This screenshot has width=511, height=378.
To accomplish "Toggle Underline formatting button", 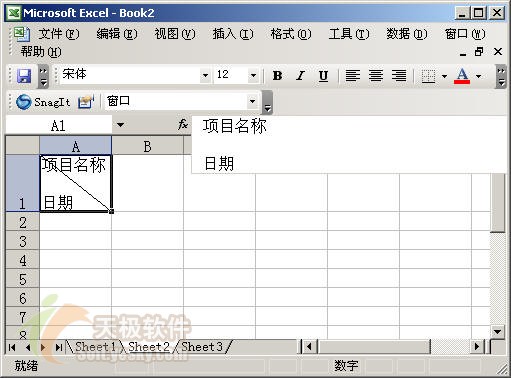I will coord(323,76).
